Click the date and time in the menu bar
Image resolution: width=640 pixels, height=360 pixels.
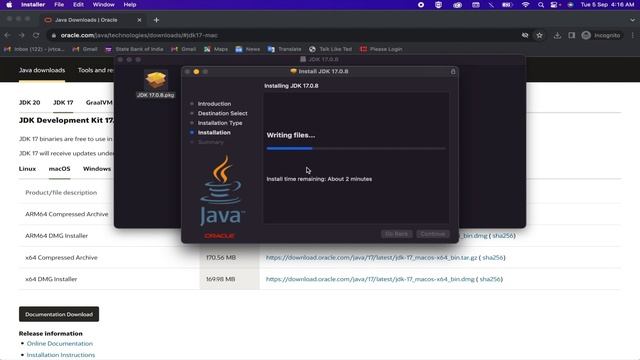[607, 5]
